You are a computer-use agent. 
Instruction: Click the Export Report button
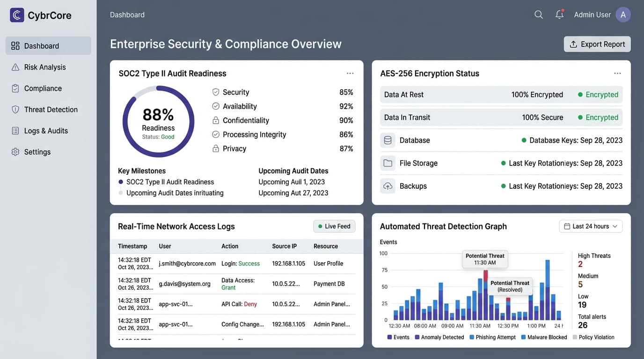click(597, 44)
